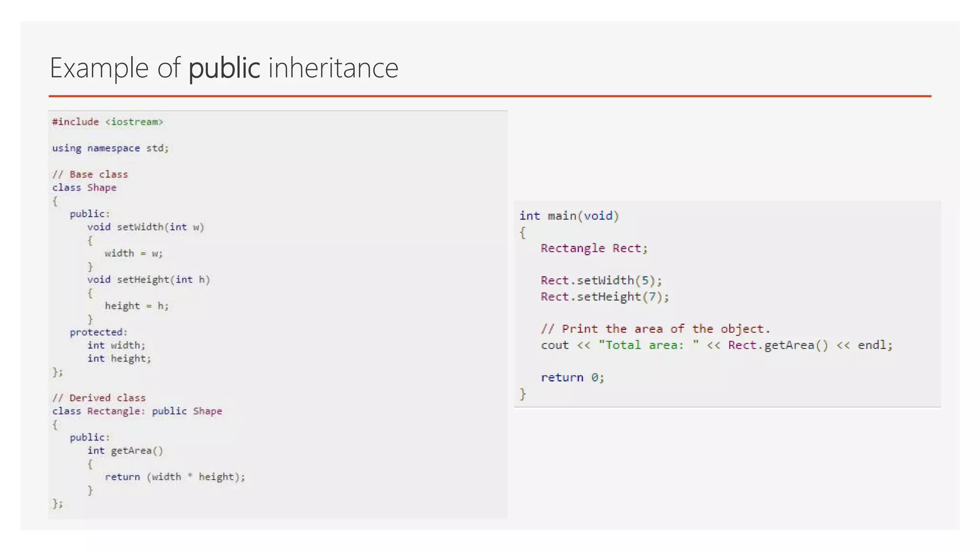Click 'int getArea()' method line
Image resolution: width=980 pixels, height=551 pixels.
tap(125, 451)
